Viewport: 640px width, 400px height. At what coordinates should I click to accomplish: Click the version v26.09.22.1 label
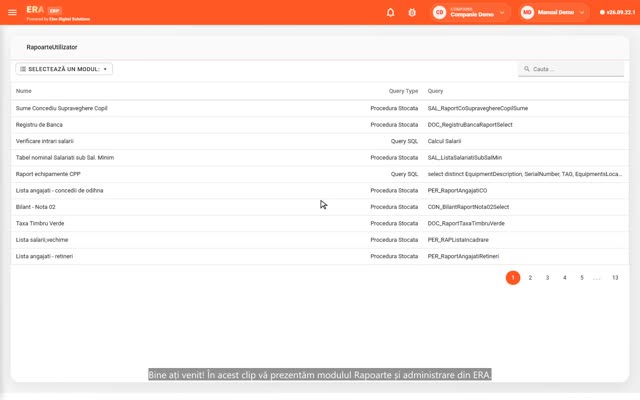point(618,12)
